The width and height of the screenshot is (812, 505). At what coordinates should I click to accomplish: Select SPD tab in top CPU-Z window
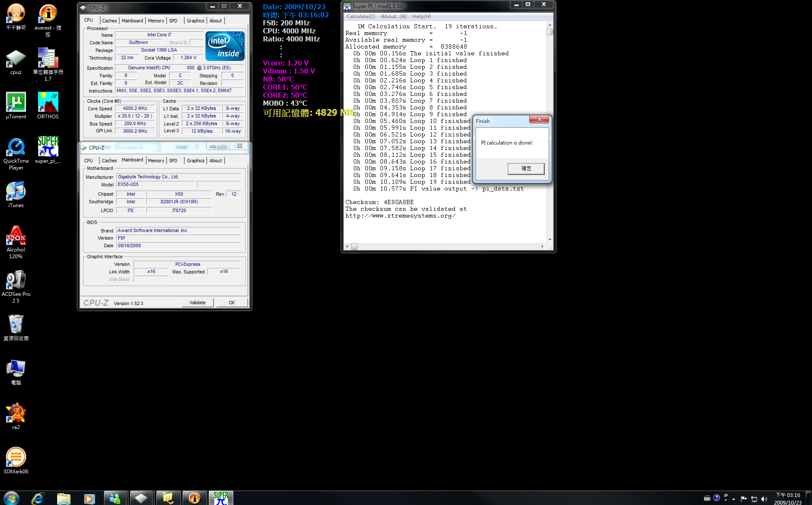pos(173,21)
